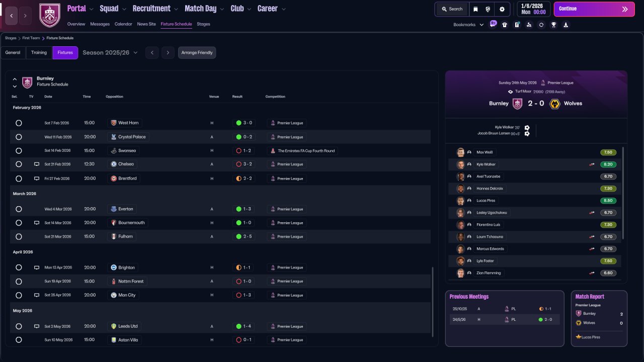Click the circular arrows icon in bookmarks bar
The image size is (644, 362).
click(x=541, y=25)
